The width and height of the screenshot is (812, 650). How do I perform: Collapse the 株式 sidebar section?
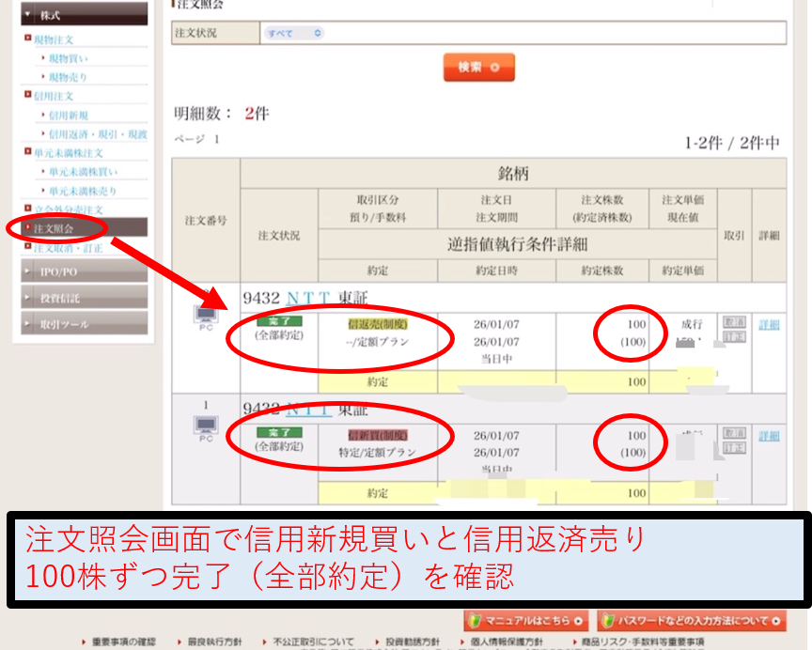click(80, 14)
